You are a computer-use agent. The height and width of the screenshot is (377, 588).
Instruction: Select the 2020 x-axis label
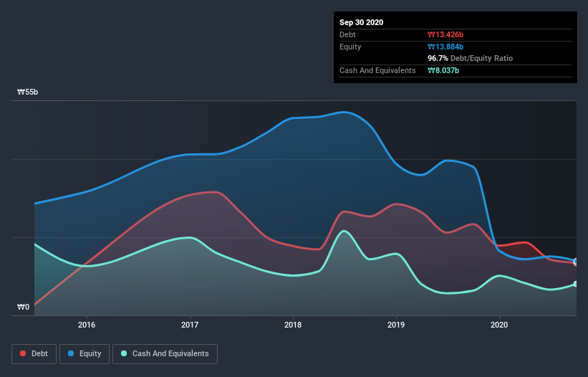click(x=499, y=325)
